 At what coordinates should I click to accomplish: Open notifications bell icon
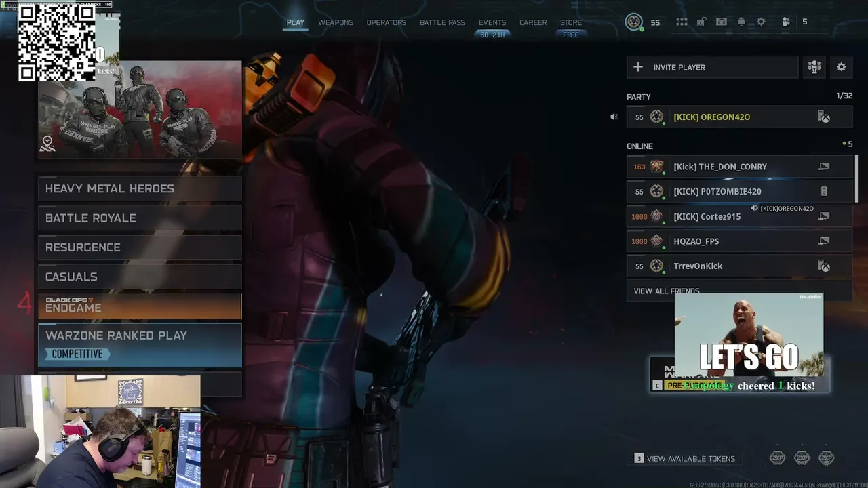point(741,22)
